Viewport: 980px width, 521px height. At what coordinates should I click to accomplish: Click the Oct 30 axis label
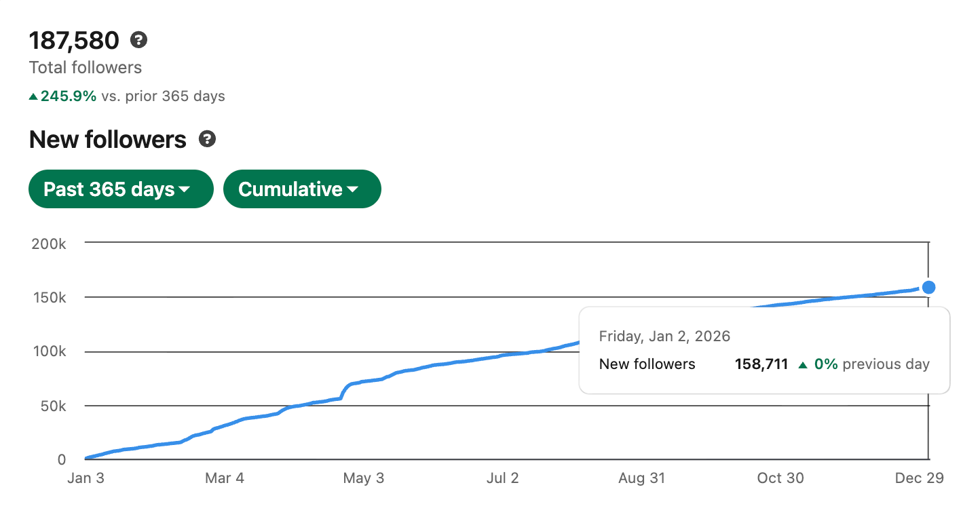[x=780, y=478]
